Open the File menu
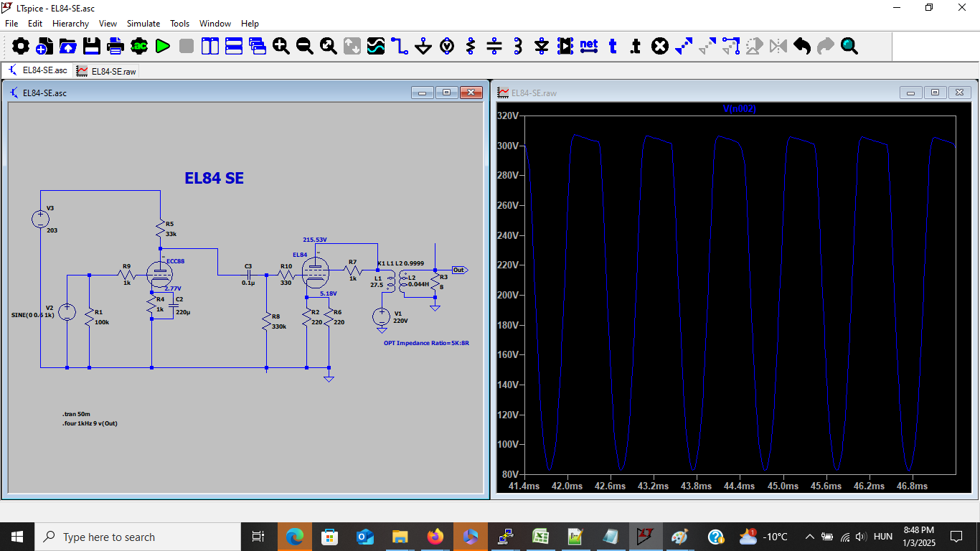Viewport: 980px width, 551px height. click(x=11, y=24)
